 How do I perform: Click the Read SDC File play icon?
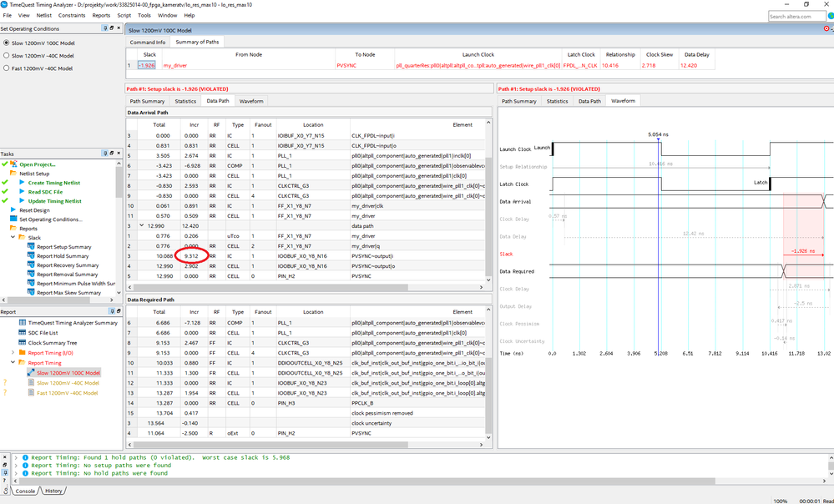[22, 192]
